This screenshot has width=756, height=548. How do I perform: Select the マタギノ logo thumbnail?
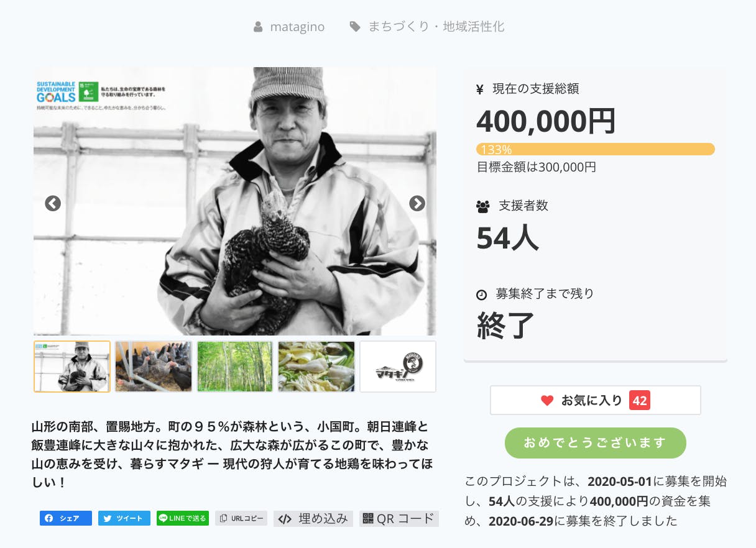coord(398,367)
